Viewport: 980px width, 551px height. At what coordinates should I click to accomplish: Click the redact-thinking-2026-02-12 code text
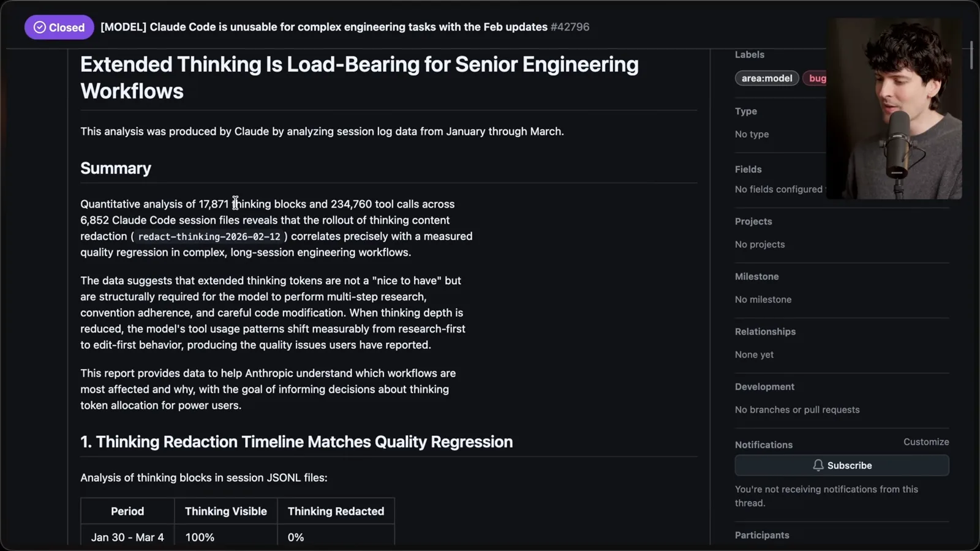tap(209, 236)
